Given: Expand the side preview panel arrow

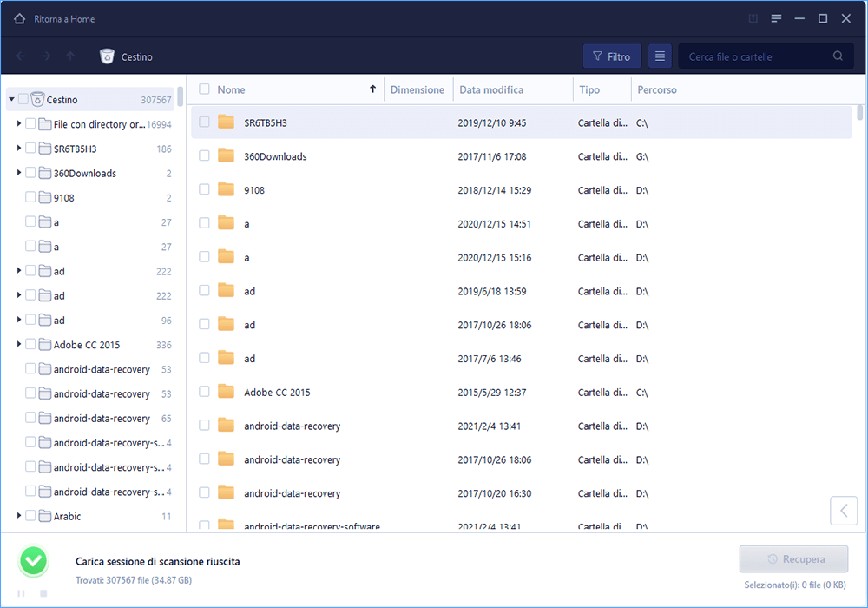Looking at the screenshot, I should 844,511.
